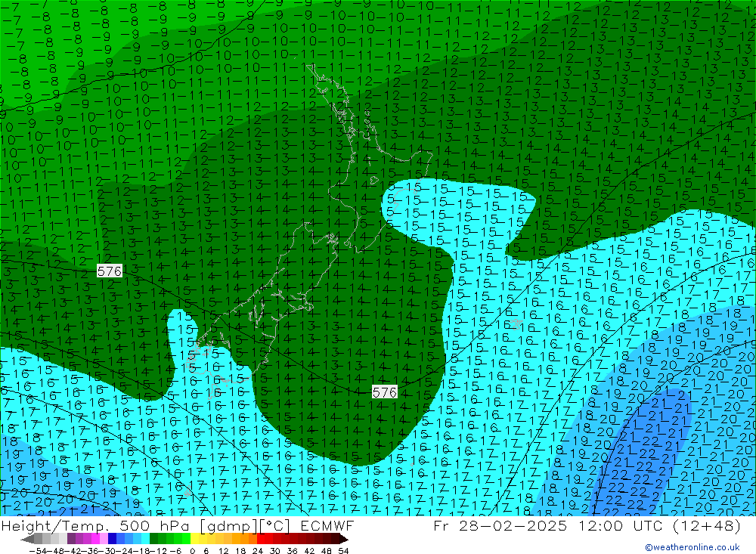Click the bright red segment of the legend

[261, 539]
